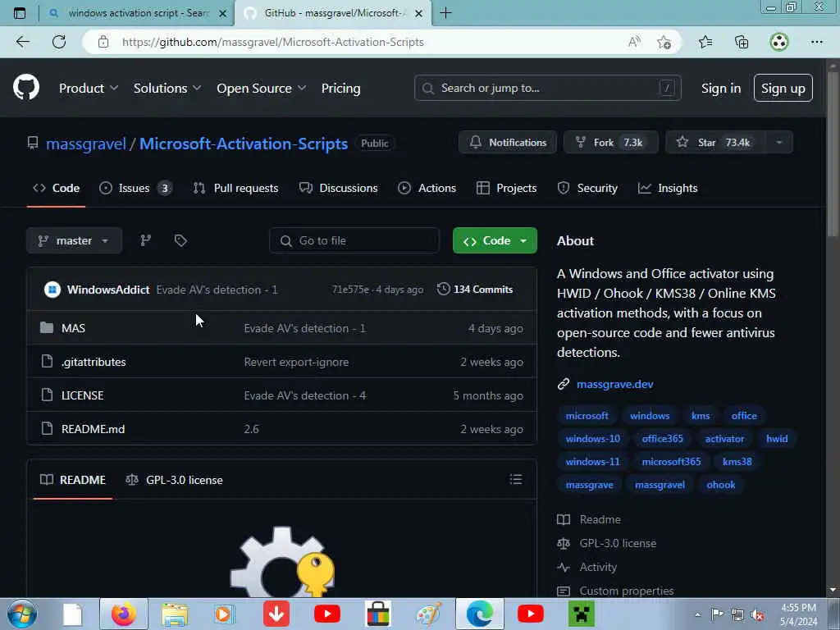Open the green Code dropdown

point(495,240)
